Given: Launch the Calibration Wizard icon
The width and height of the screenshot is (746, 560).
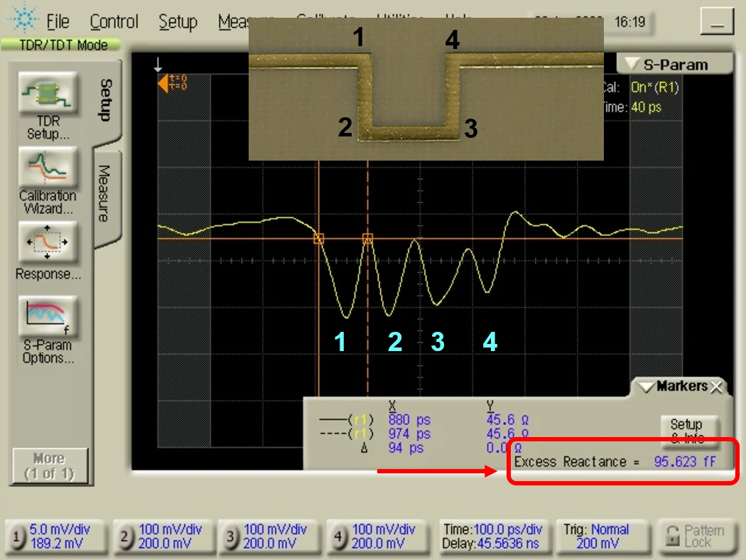Looking at the screenshot, I should coord(48,168).
